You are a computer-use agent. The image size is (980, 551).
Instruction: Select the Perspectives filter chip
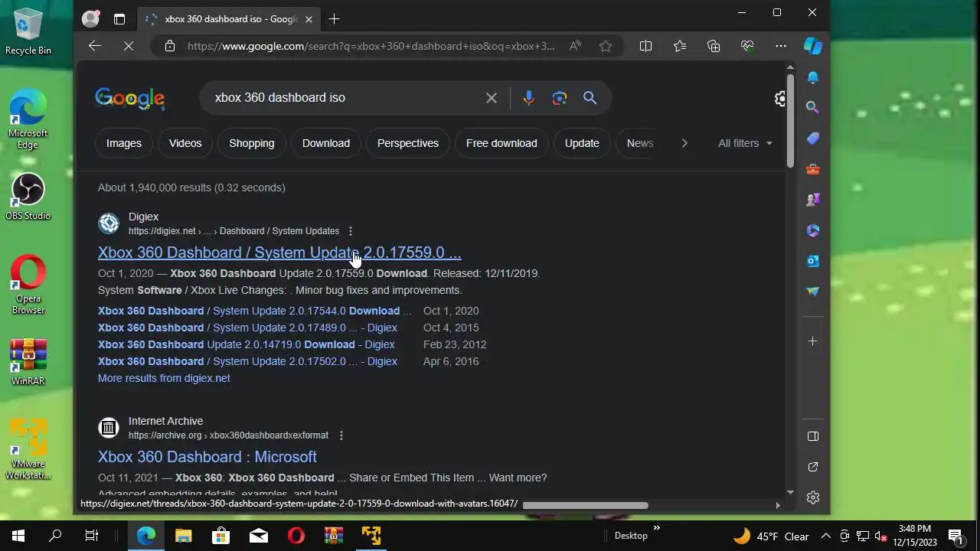tap(408, 143)
